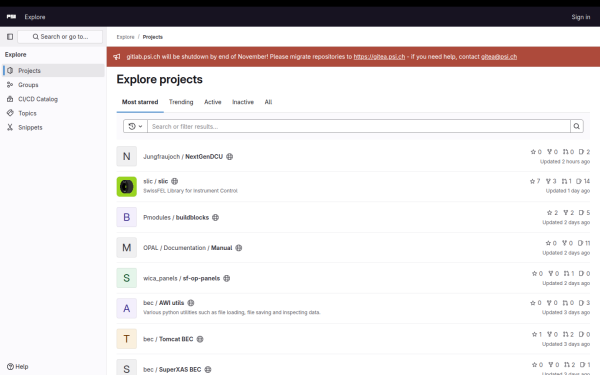600x375 pixels.
Task: Select the Most starred tab
Action: coord(140,102)
